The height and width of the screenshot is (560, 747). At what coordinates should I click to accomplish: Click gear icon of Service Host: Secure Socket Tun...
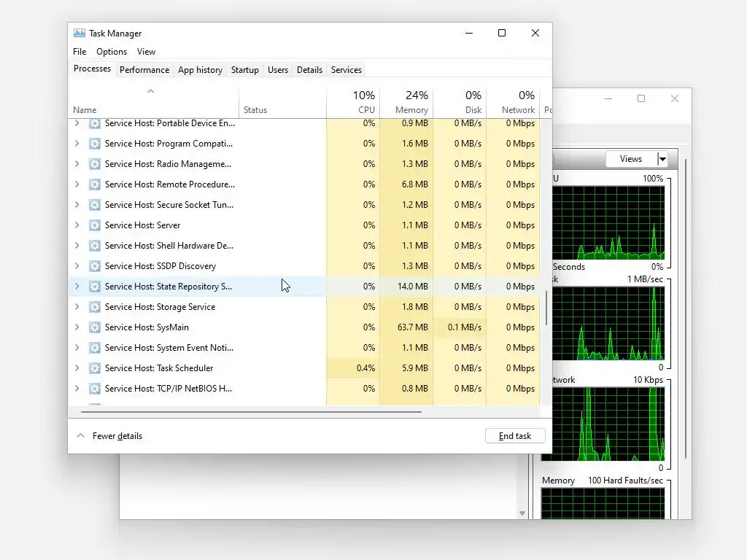[x=94, y=205]
